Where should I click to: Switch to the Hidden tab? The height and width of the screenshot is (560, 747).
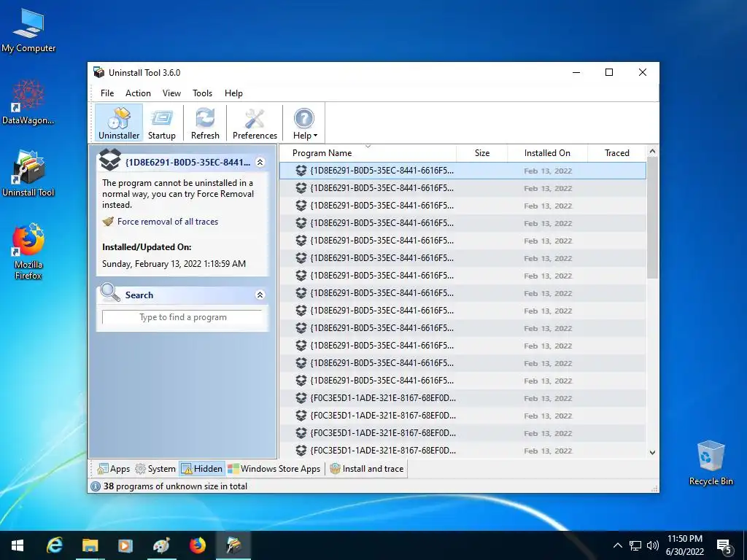(x=202, y=469)
